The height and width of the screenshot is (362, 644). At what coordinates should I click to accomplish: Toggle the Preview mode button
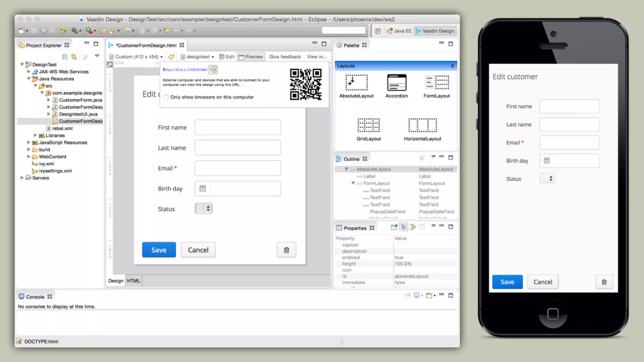251,57
